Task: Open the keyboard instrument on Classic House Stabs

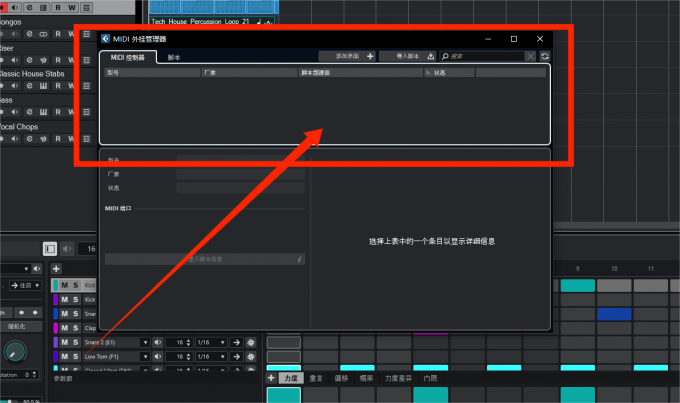Action: click(x=43, y=86)
